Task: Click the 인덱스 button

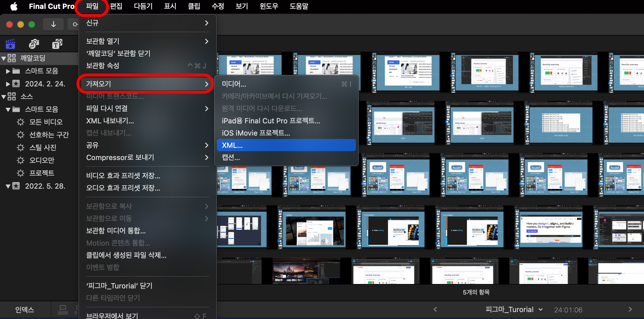Action: (24, 310)
